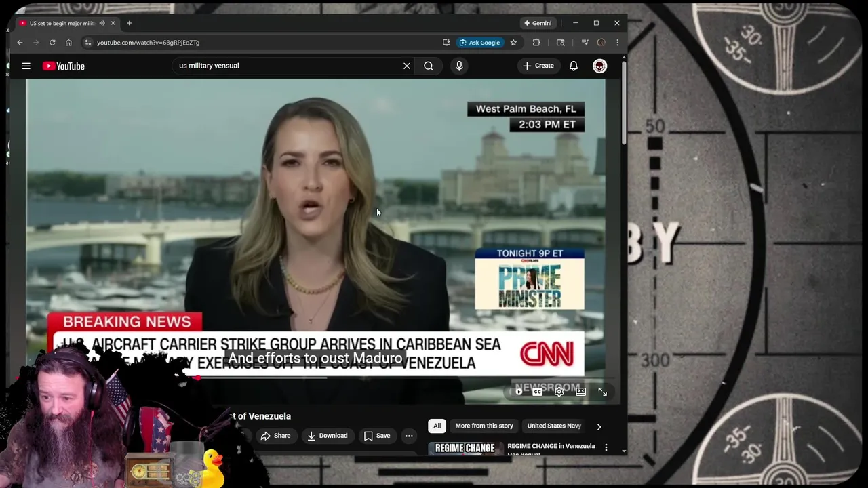Open Chrome three-dot menu

point(617,42)
